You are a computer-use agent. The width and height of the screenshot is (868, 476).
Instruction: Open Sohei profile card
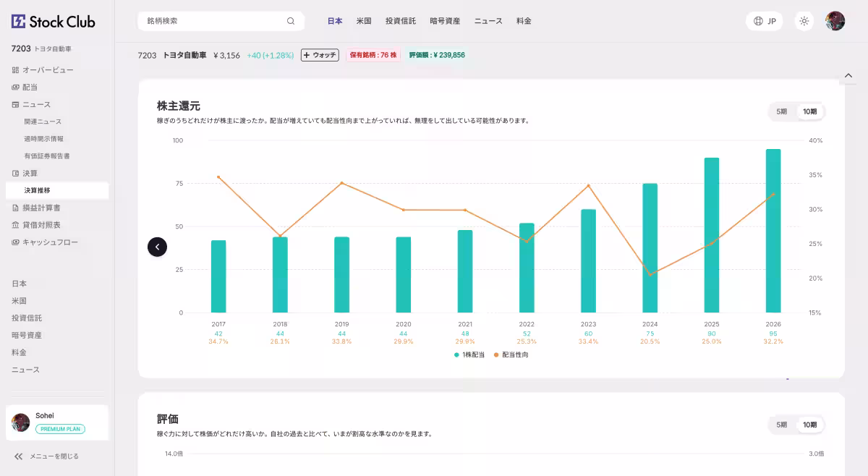tap(57, 422)
